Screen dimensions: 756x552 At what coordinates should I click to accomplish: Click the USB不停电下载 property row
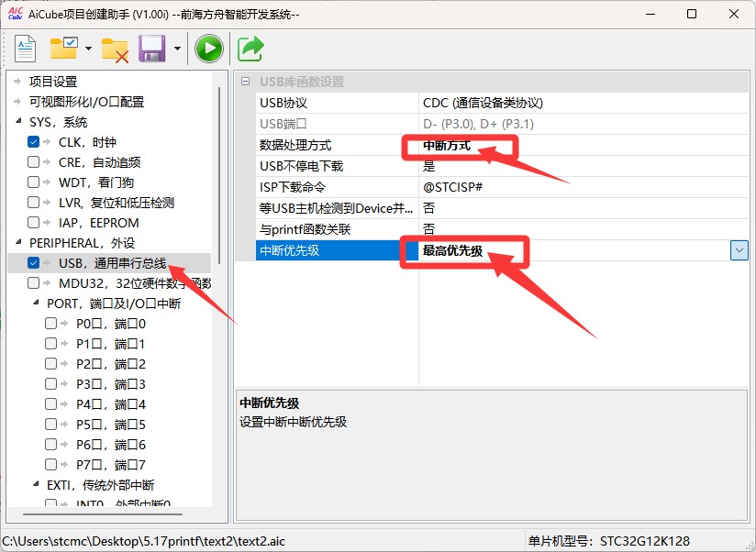[502, 166]
